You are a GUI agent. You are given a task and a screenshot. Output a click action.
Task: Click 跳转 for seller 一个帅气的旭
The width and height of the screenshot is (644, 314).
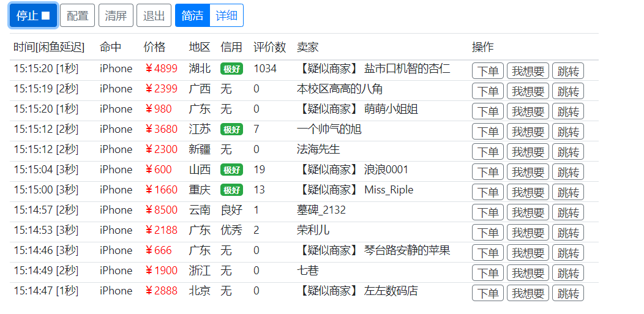pos(567,132)
